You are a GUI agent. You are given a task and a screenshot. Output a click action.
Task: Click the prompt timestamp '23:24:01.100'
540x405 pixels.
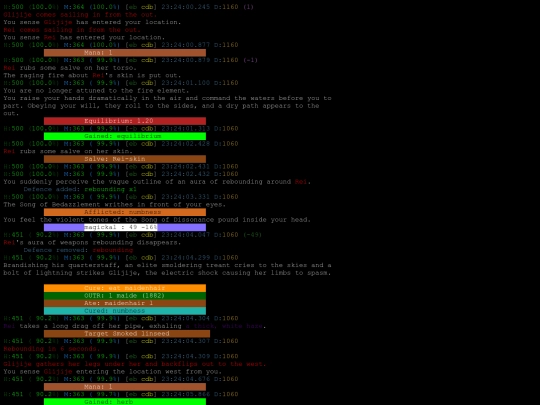click(186, 83)
